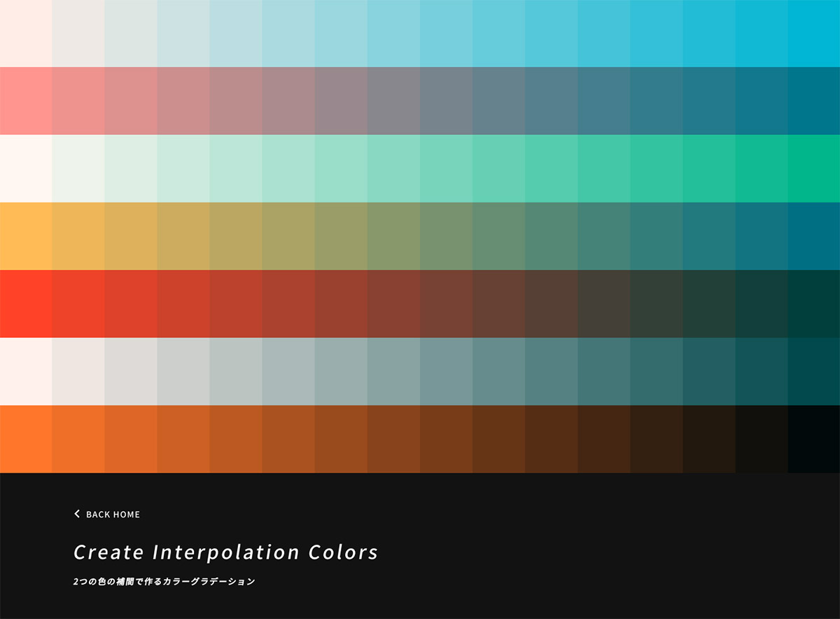Screen dimensions: 840x619
Task: Pick the dark forest green swatch ending fifth row
Action: tap(813, 304)
